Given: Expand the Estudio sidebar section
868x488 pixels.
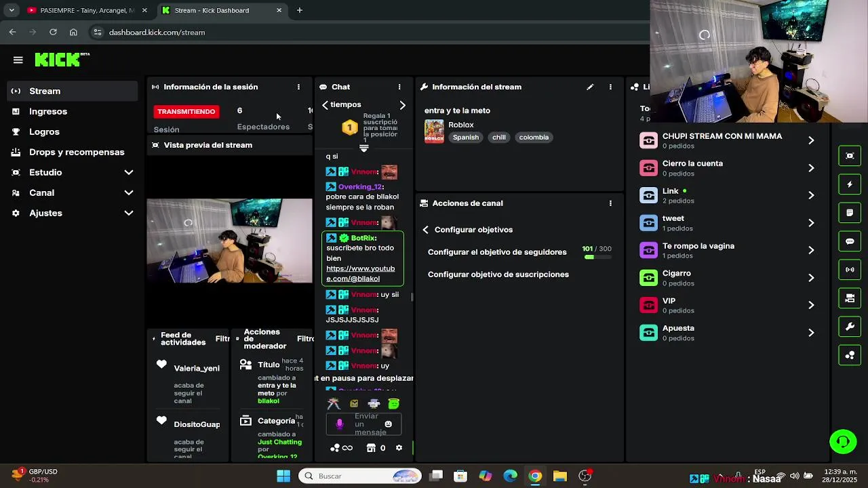Looking at the screenshot, I should pyautogui.click(x=72, y=172).
